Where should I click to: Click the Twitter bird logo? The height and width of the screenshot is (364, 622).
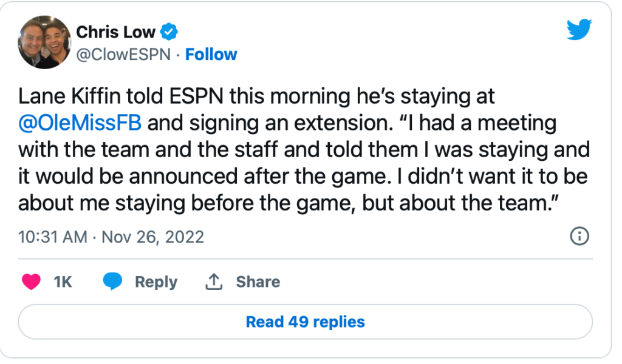tap(579, 30)
